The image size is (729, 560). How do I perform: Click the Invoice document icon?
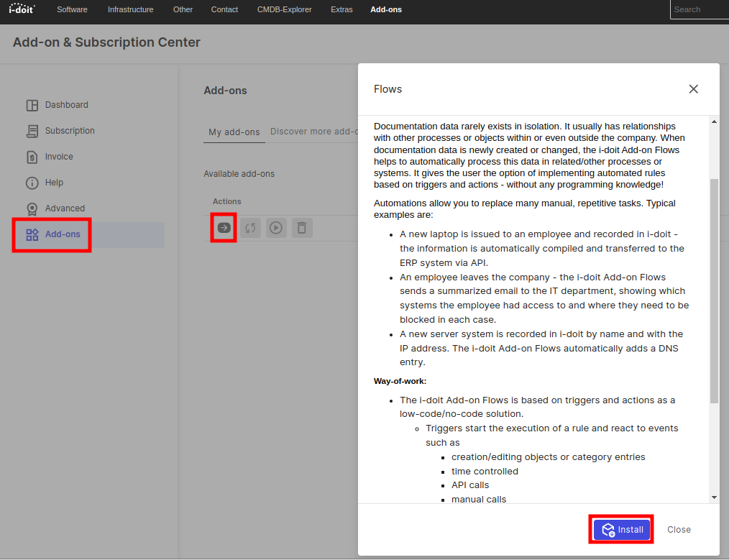point(32,157)
